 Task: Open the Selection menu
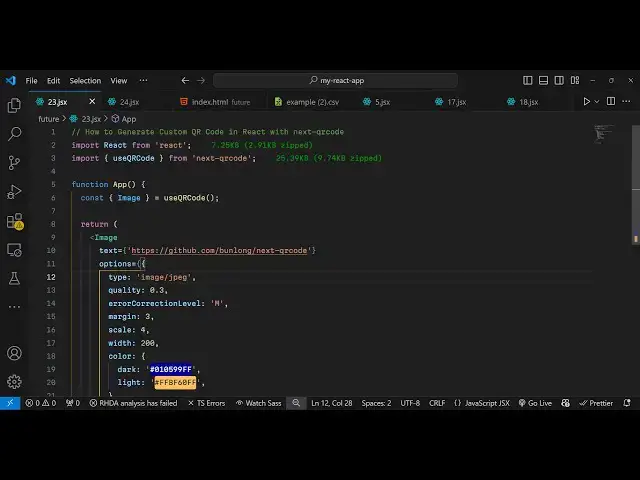(x=85, y=81)
